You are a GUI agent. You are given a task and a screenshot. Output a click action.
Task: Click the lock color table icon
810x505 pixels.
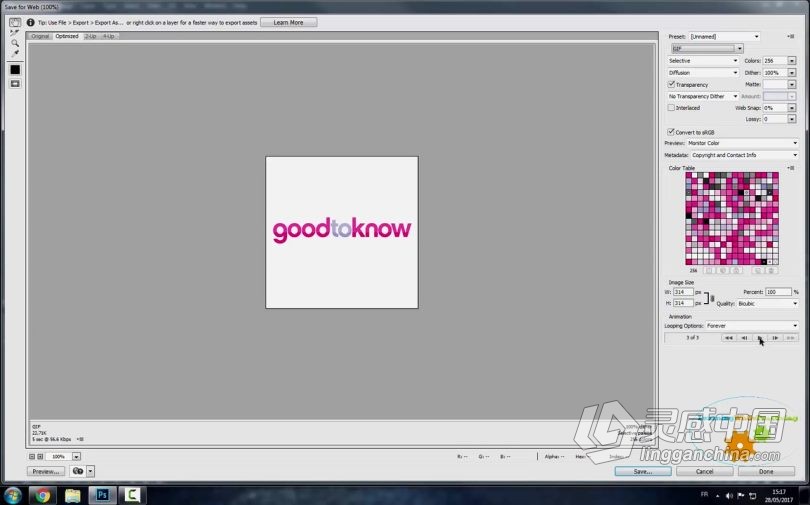[x=736, y=271]
